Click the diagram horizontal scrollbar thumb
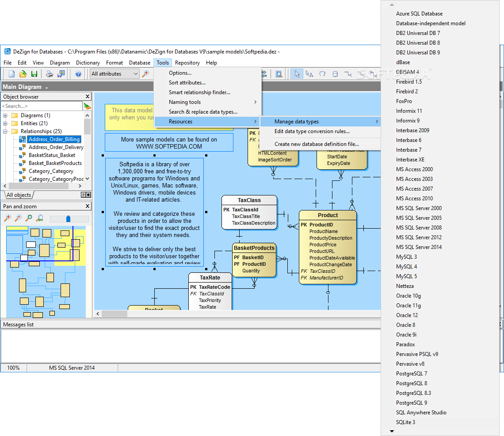Screen dimensions: 504x436 [115, 314]
